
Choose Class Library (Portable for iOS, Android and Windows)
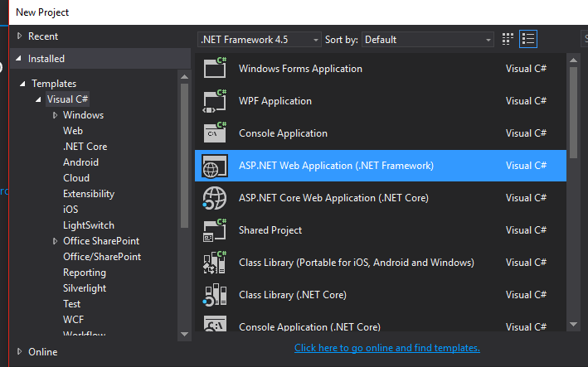point(357,263)
